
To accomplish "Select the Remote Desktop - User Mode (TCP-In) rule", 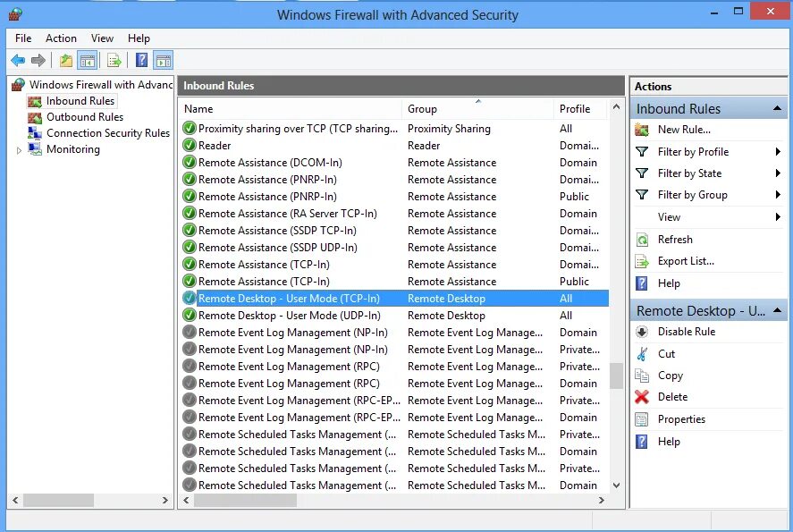I will coord(394,299).
